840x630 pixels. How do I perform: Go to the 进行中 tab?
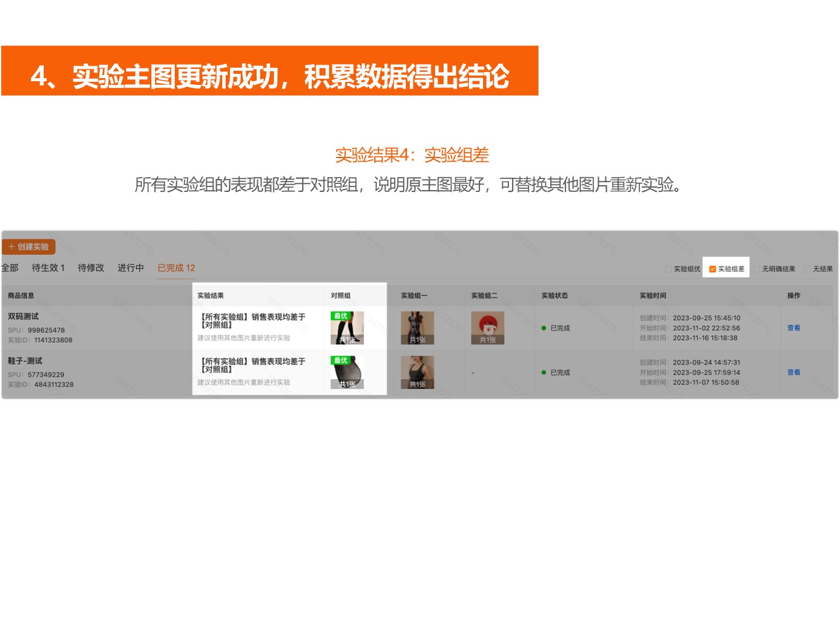(130, 268)
